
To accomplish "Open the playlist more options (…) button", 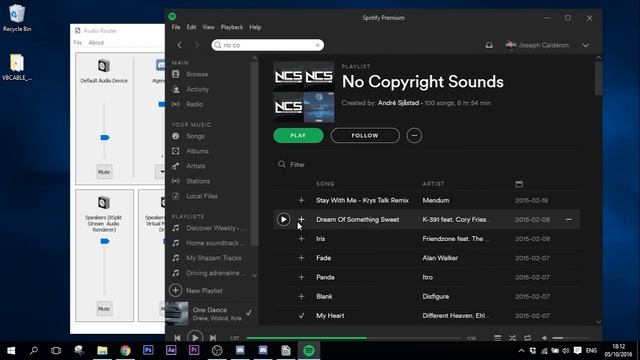I will pyautogui.click(x=414, y=136).
